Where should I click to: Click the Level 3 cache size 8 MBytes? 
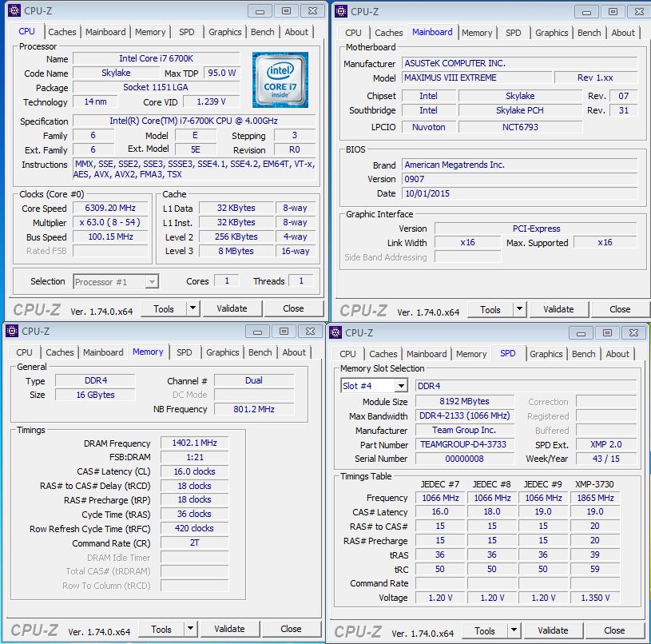point(236,251)
